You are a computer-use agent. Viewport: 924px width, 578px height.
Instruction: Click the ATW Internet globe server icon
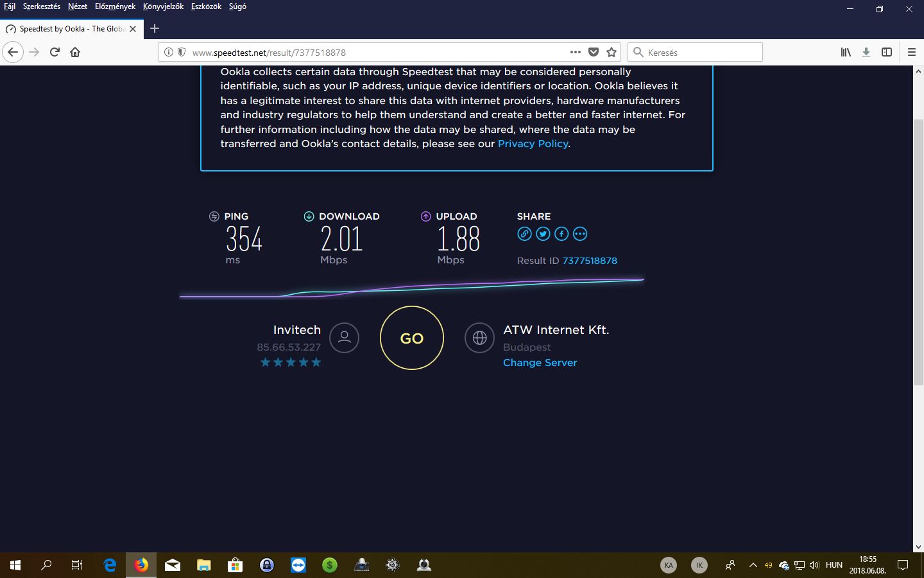pyautogui.click(x=479, y=338)
